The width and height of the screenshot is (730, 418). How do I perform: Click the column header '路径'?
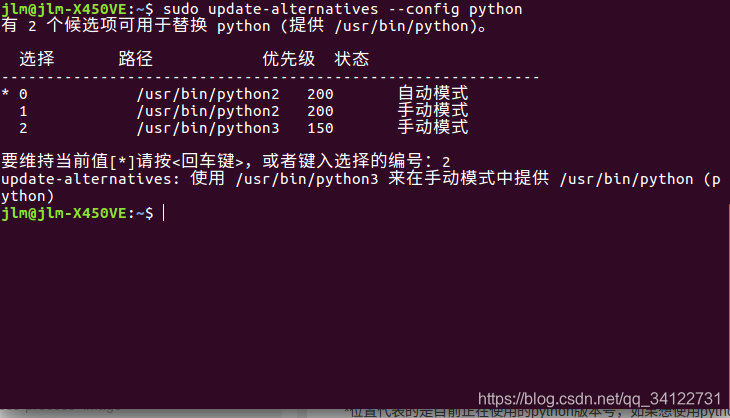(135, 59)
